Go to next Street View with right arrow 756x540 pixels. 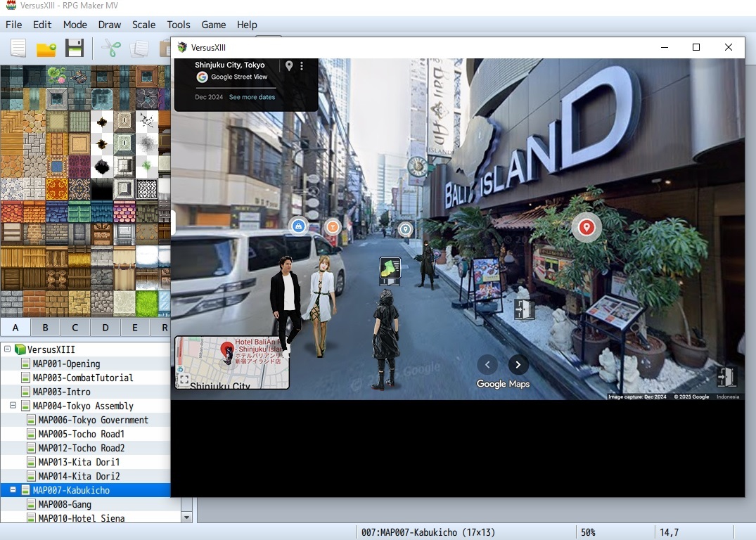click(x=518, y=364)
